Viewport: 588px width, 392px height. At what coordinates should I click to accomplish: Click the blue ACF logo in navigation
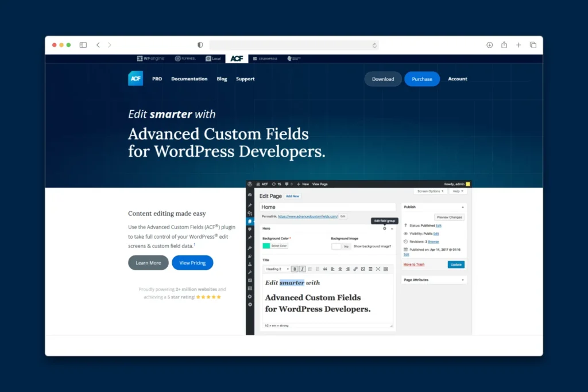(x=136, y=78)
